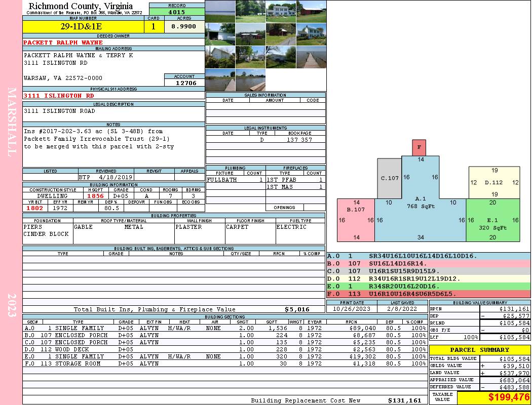Select sketch code row B.0 SU16L14D16R14
Image resolution: width=532 pixels, height=405 pixels.
tap(428, 264)
